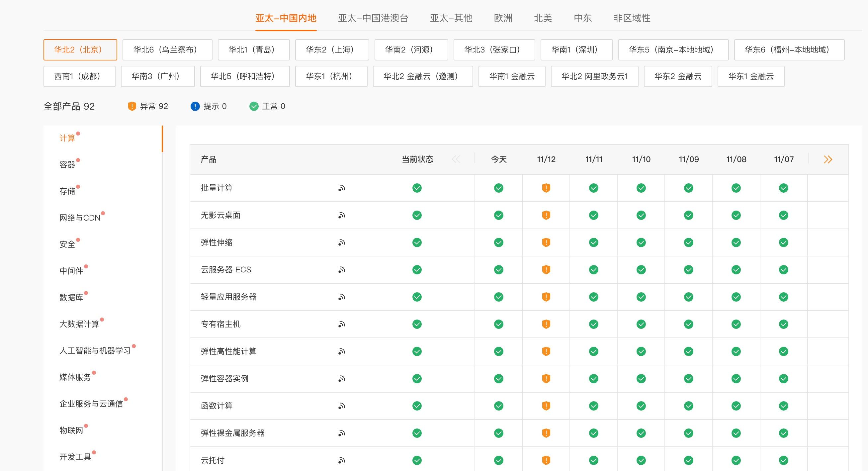
Task: Open the 企业服务与云通信 category
Action: (x=91, y=404)
